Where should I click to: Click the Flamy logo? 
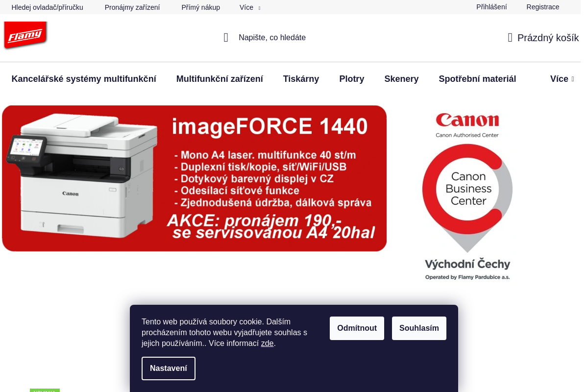(25, 35)
